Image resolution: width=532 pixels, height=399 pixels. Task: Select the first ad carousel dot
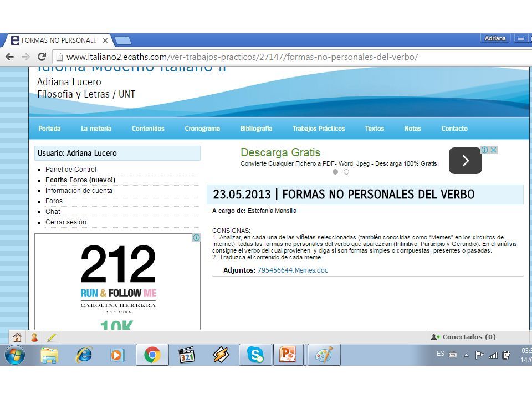click(x=335, y=172)
